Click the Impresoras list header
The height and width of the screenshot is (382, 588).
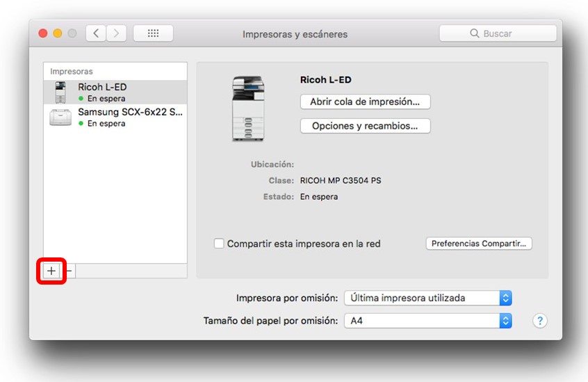point(72,71)
